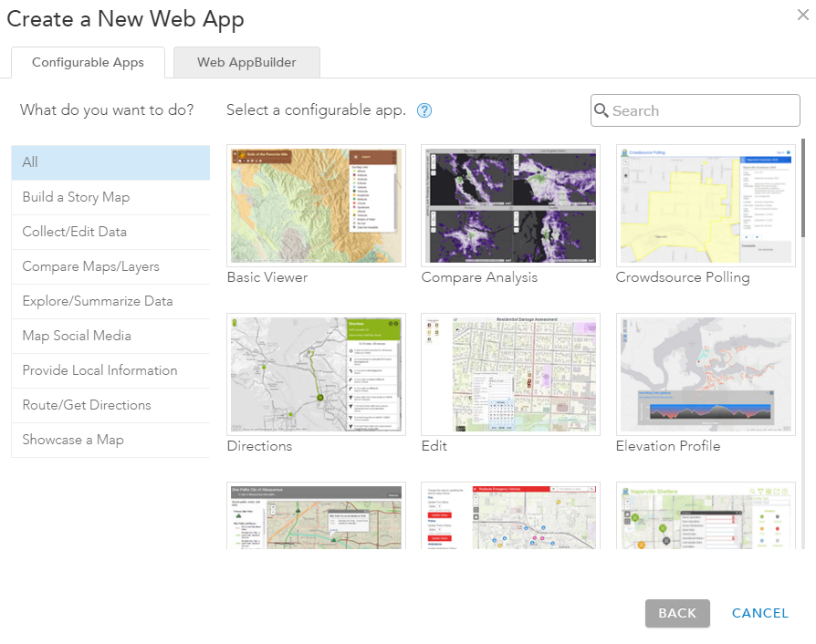Screen dimensions: 816x644
Task: Close the Create a New Web App dialog
Action: click(x=803, y=15)
